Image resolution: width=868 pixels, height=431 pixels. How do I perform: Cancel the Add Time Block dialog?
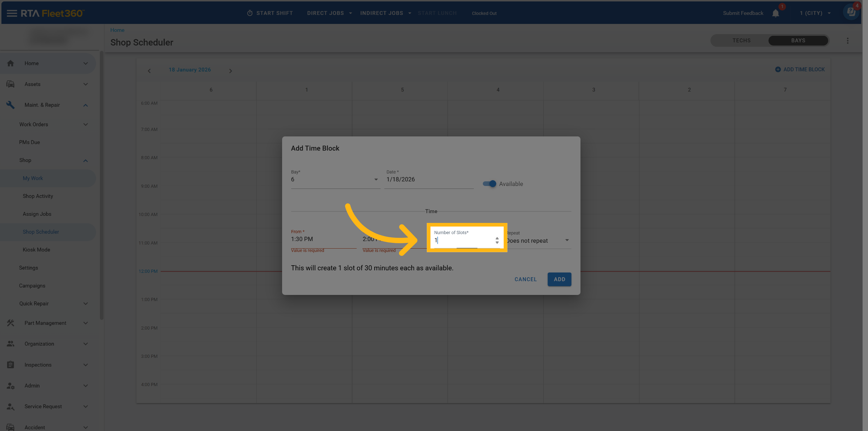click(526, 279)
